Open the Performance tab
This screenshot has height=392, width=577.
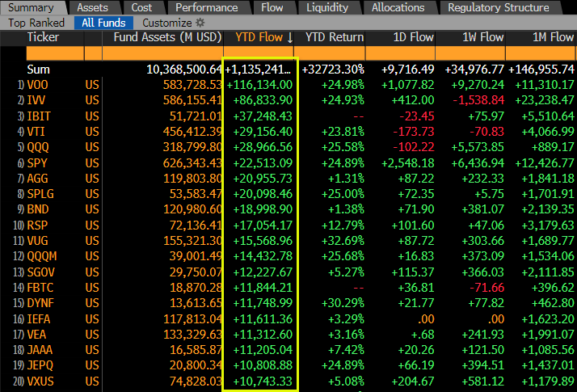coord(206,7)
